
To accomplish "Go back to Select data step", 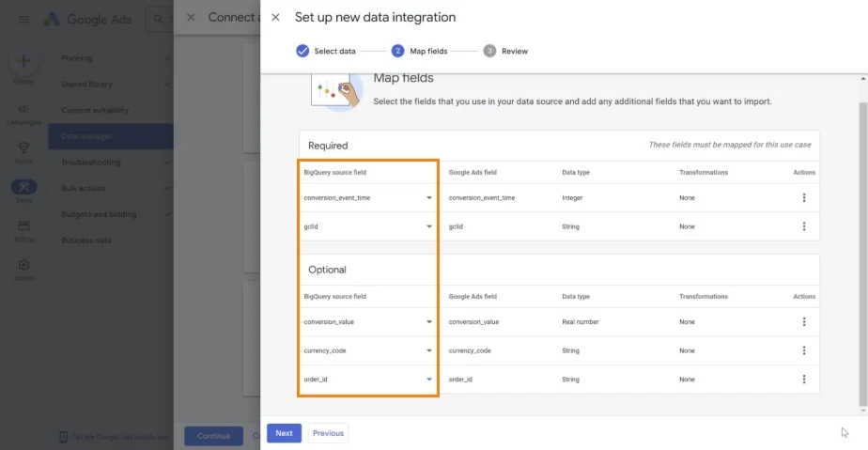I will click(x=326, y=51).
